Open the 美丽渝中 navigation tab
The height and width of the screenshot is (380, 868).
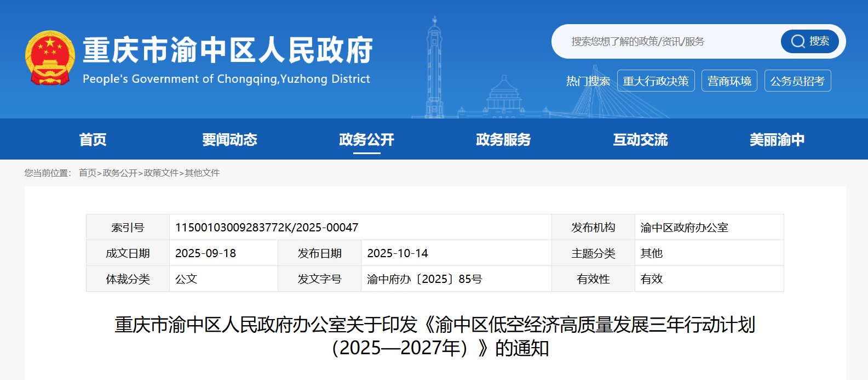[x=777, y=140]
